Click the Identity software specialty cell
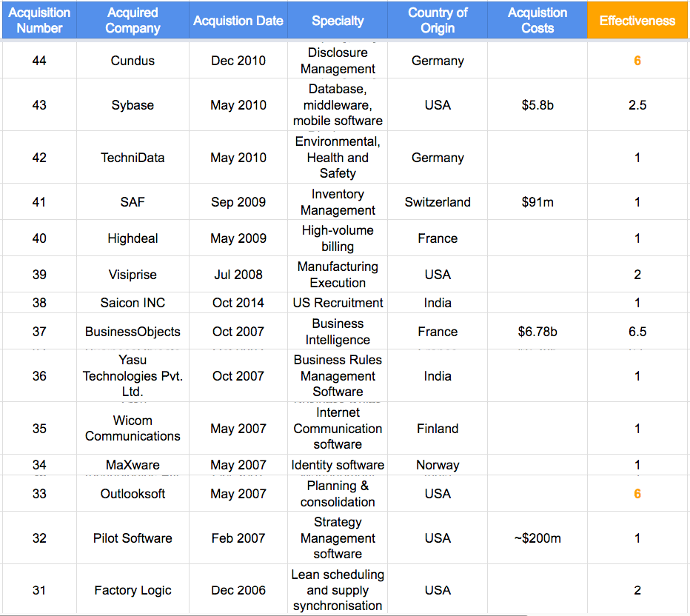This screenshot has height=616, width=690. 338,465
